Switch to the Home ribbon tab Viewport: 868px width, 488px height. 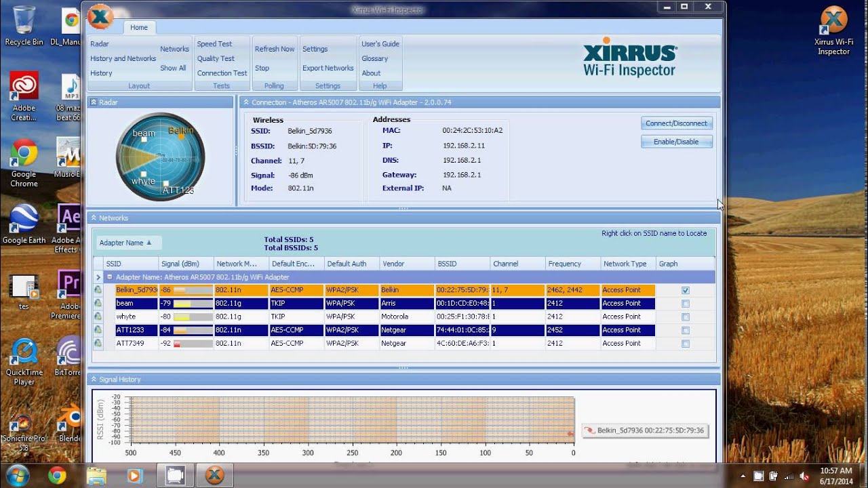click(x=139, y=28)
